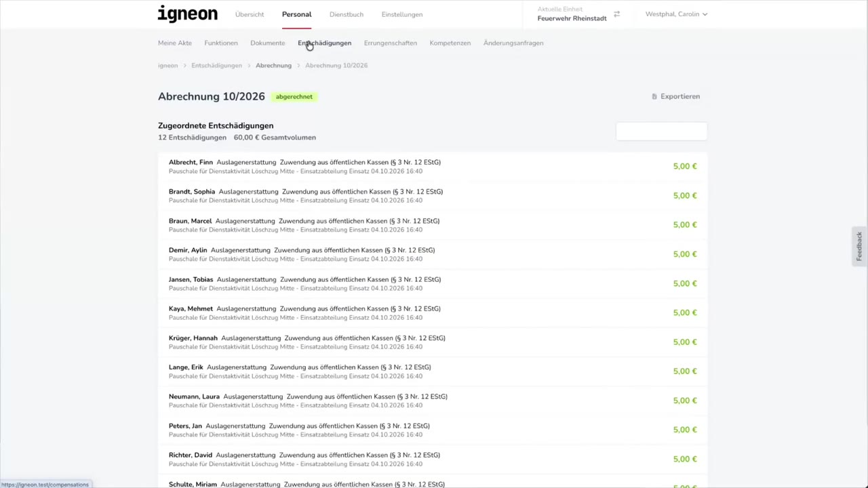
Task: Open the Brandt, Sophia entry
Action: [433, 196]
